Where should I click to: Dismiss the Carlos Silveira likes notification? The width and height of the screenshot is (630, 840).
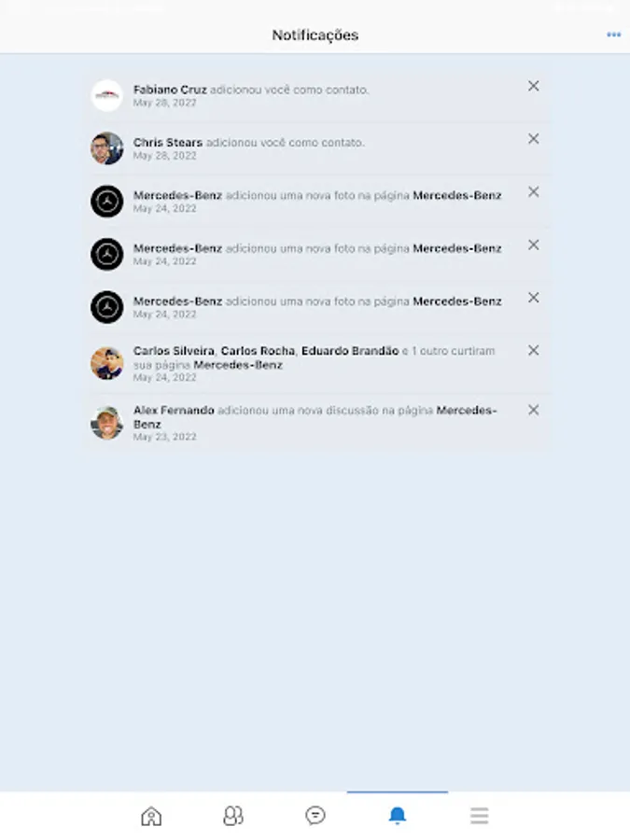[x=533, y=350]
